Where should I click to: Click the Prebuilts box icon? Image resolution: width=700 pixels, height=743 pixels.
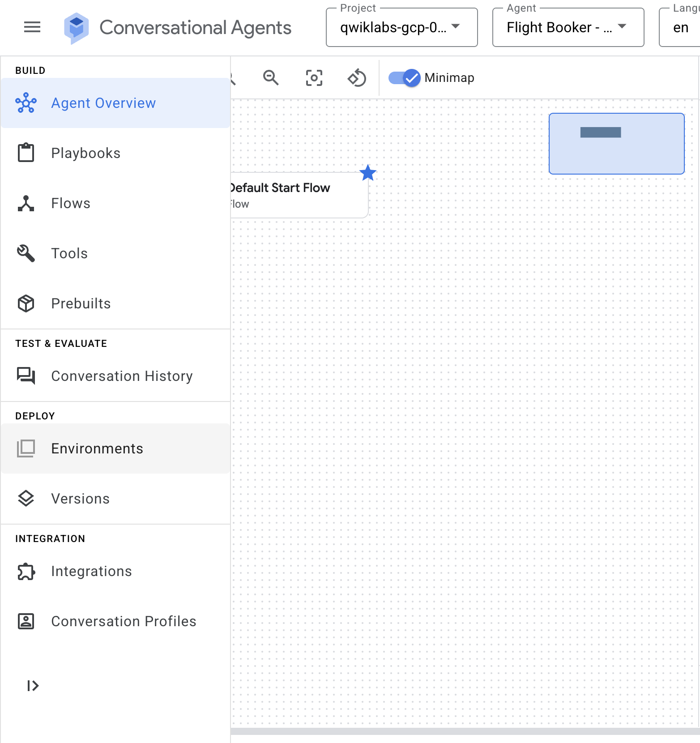26,303
